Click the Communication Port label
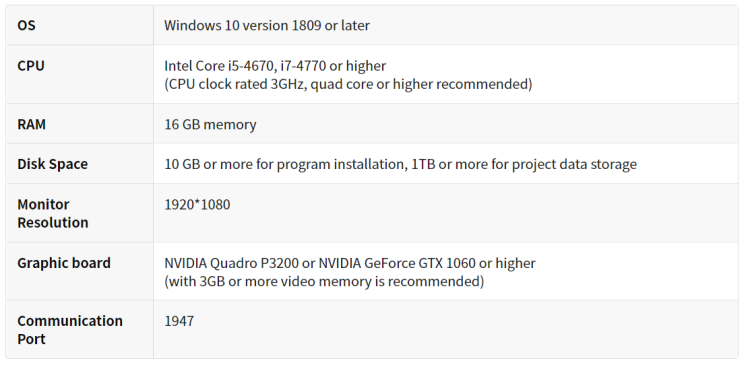The image size is (750, 365). point(70,330)
